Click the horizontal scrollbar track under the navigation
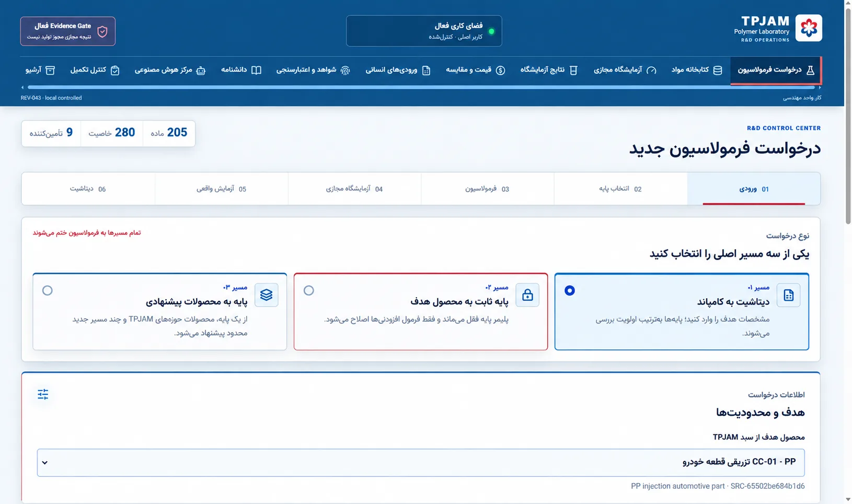Screen dimensions: 852x504 (421, 87)
